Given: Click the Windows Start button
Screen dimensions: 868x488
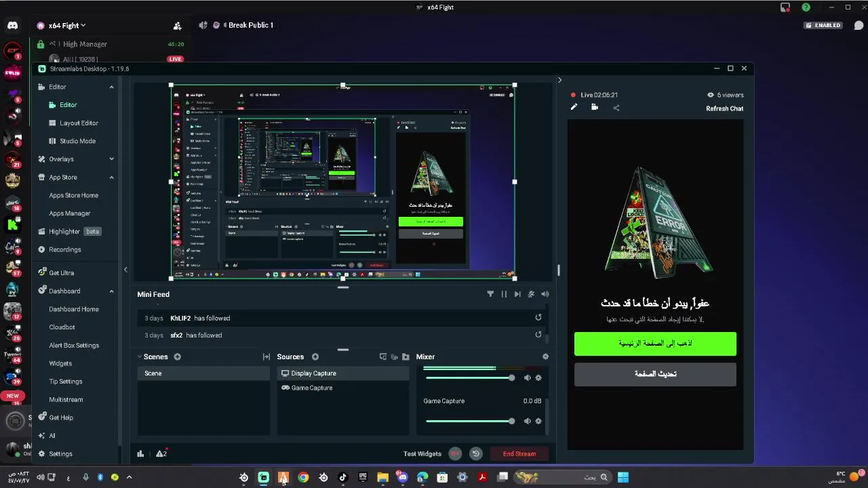Looking at the screenshot, I should pyautogui.click(x=623, y=477).
